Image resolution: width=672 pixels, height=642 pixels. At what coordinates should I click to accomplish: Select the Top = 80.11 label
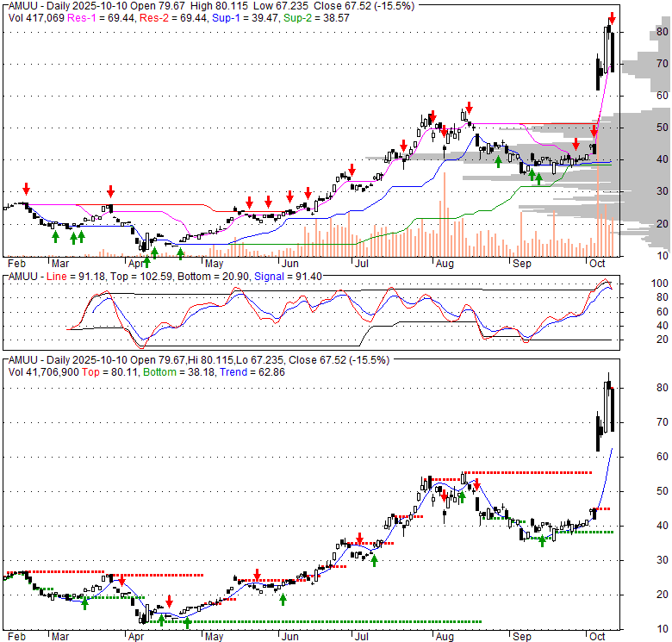coord(109,372)
